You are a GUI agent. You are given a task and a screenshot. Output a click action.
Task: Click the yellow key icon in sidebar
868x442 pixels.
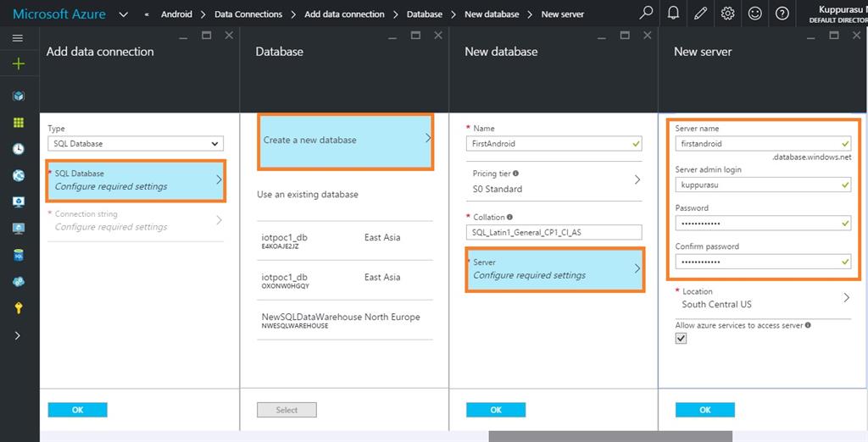[x=18, y=308]
